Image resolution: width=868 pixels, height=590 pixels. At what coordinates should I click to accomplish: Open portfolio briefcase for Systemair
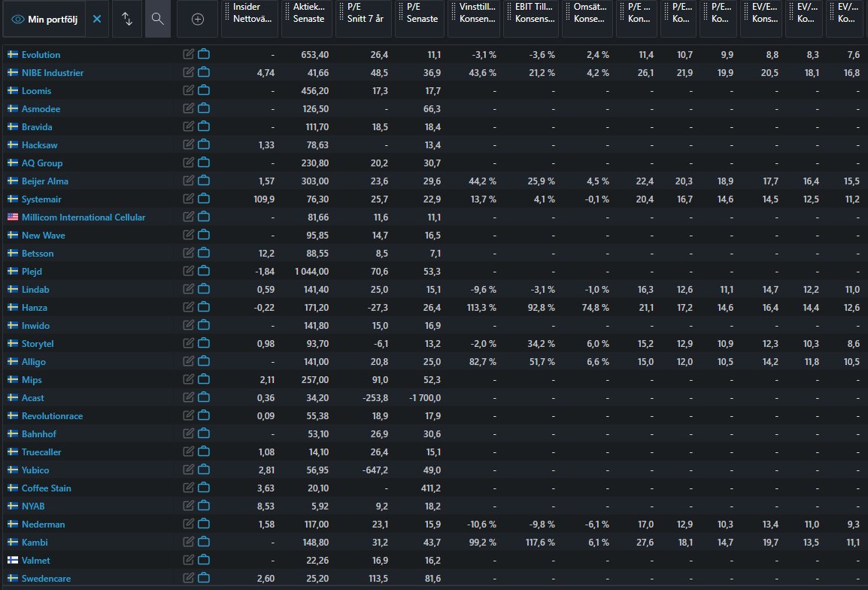[x=204, y=199]
